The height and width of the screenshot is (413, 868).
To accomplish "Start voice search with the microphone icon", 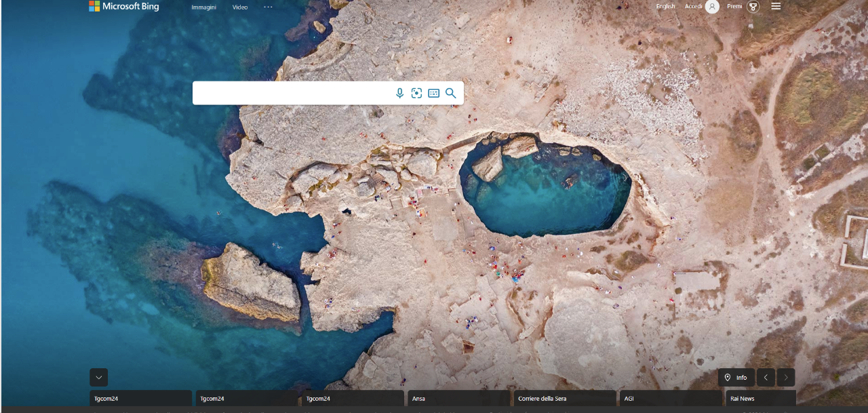I will 400,93.
